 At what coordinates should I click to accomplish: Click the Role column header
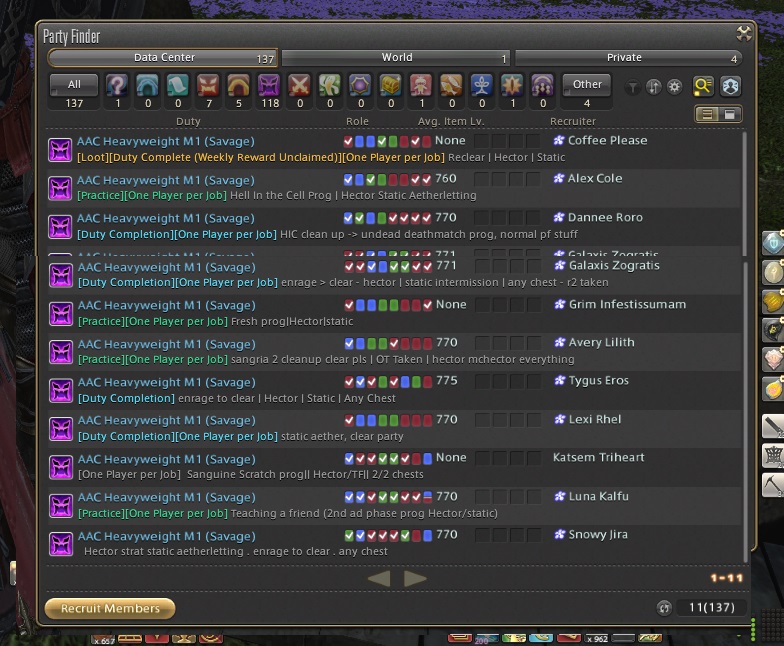357,122
